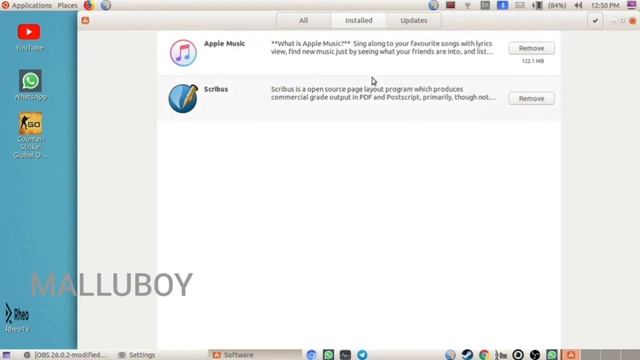Open the Places menu in the top panel
This screenshot has width=640, height=360.
click(67, 5)
